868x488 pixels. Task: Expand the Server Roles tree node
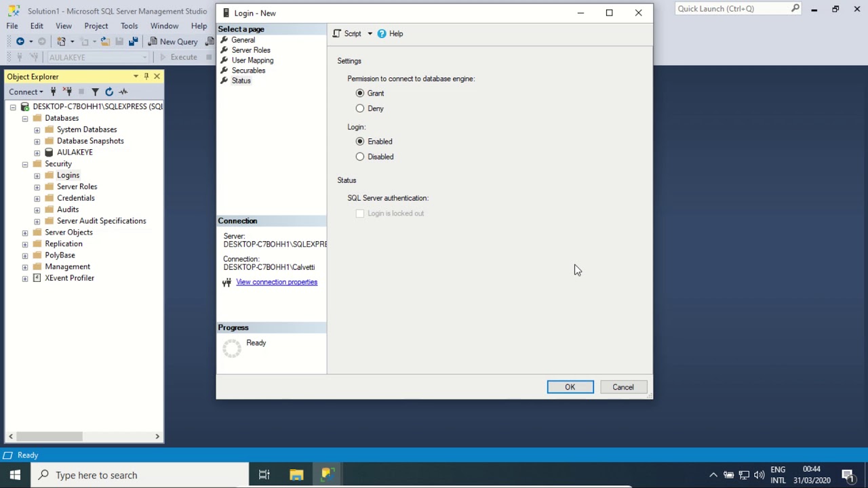[37, 187]
